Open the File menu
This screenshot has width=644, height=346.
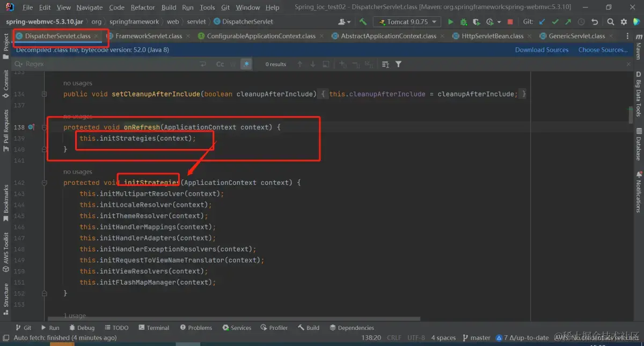pos(28,8)
